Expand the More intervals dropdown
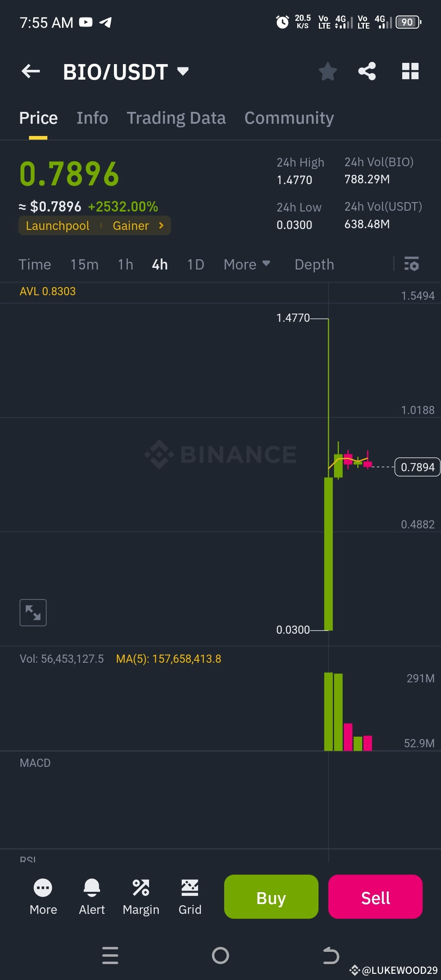The height and width of the screenshot is (980, 441). 247,264
